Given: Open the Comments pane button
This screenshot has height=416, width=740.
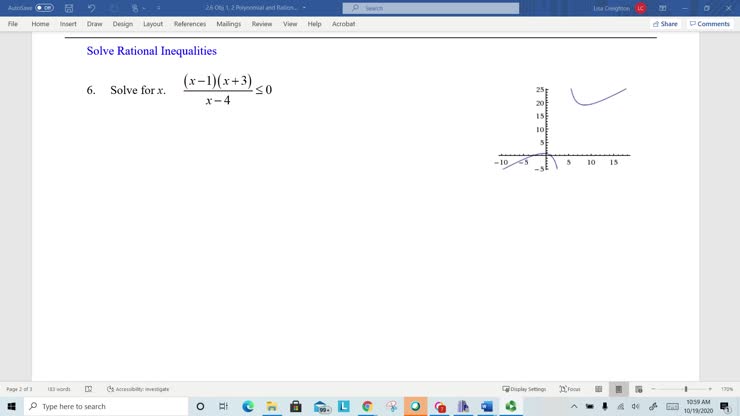Looking at the screenshot, I should click(x=710, y=24).
